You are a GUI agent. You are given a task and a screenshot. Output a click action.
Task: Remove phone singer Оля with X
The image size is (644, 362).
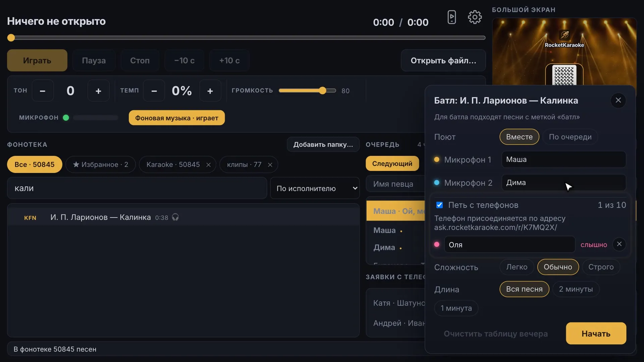pos(619,244)
